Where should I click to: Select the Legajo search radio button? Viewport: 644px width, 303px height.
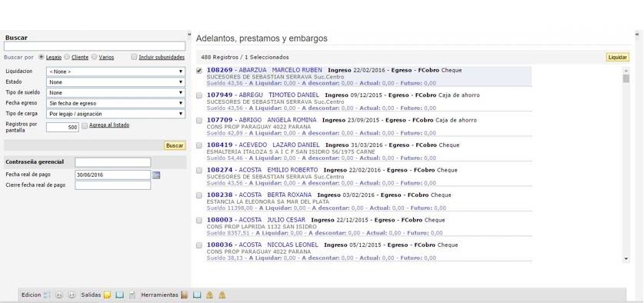(x=41, y=57)
